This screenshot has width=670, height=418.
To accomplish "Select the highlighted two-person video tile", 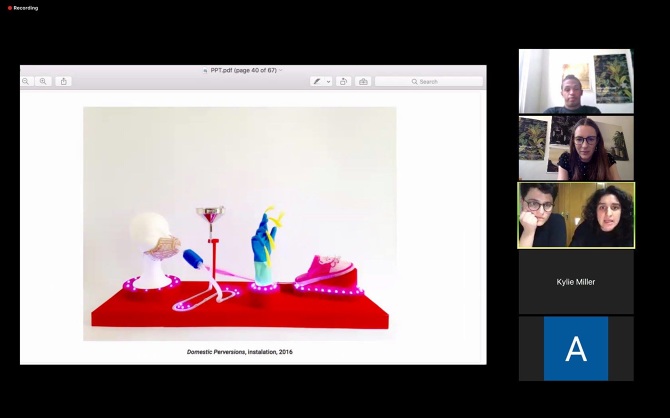I will click(575, 214).
